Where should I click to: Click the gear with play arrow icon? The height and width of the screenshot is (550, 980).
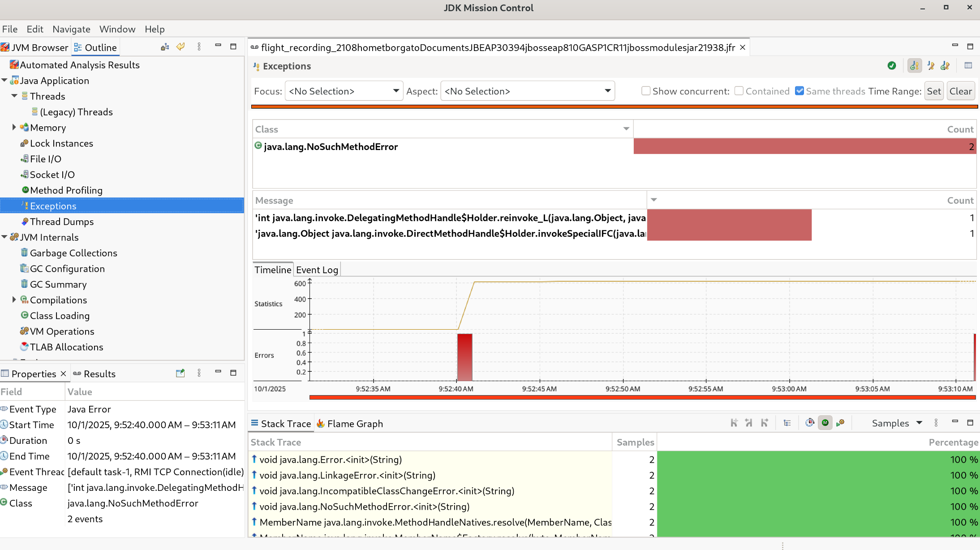point(840,423)
